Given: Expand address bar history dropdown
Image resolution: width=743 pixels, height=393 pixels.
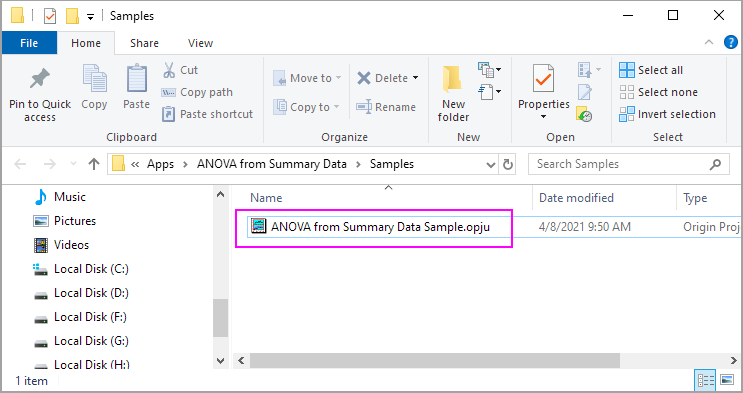Looking at the screenshot, I should point(491,165).
